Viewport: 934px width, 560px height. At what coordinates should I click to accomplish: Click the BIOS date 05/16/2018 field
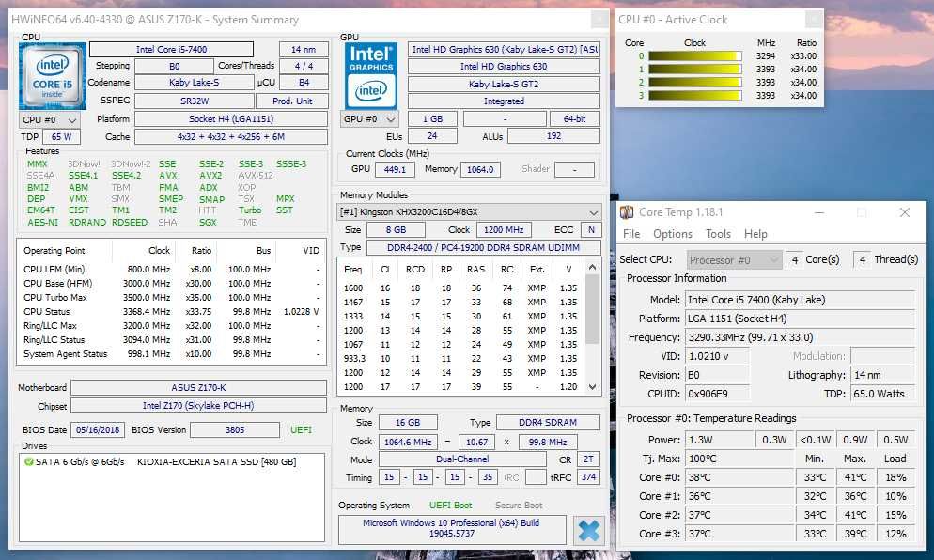(x=98, y=429)
